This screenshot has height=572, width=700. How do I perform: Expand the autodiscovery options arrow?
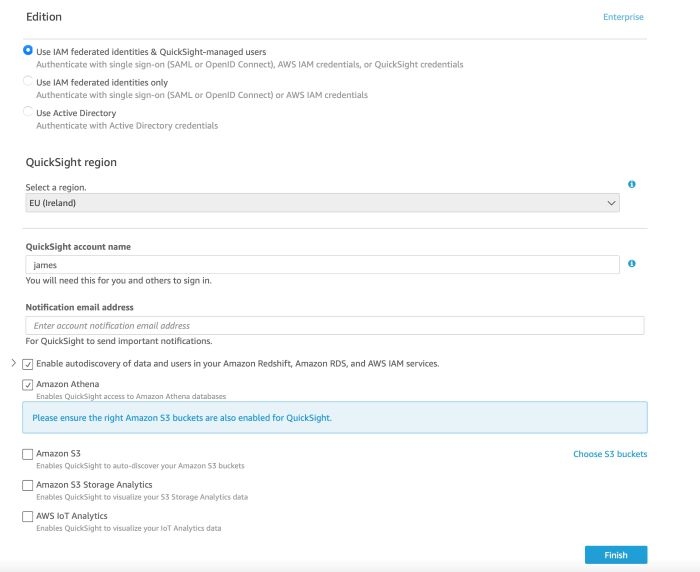tap(13, 363)
